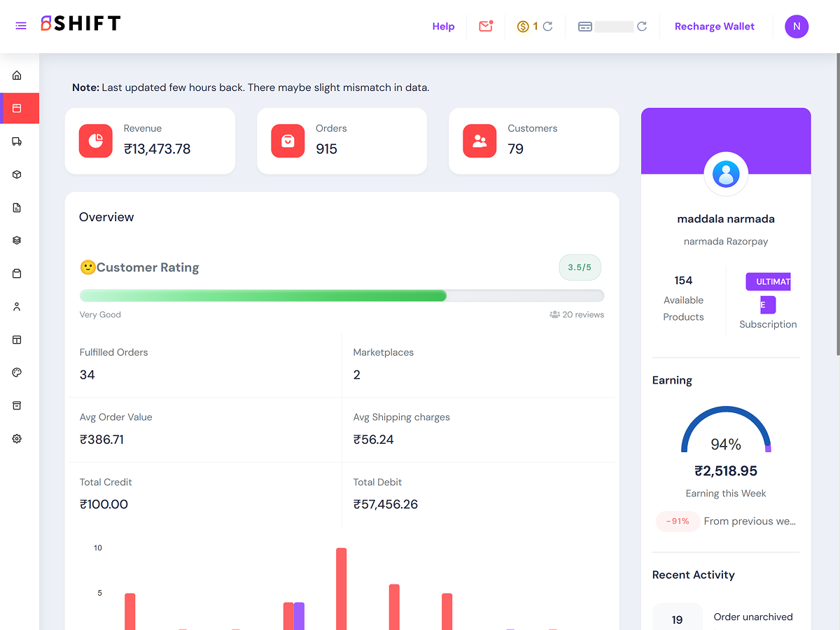Click the Help link

click(x=443, y=27)
